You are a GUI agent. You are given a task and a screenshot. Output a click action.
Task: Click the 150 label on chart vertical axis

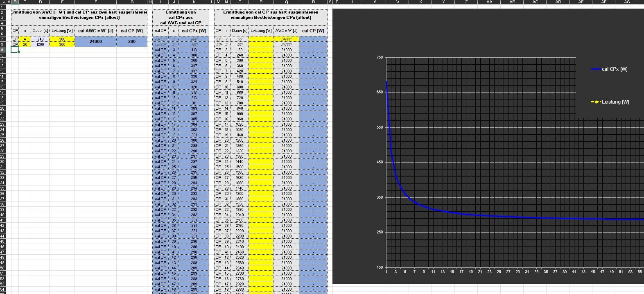click(380, 267)
